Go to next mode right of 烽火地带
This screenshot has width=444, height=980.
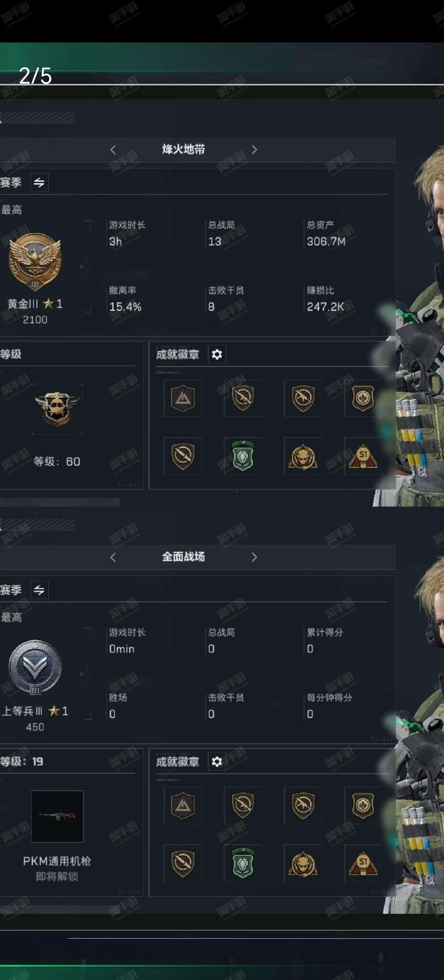(254, 150)
